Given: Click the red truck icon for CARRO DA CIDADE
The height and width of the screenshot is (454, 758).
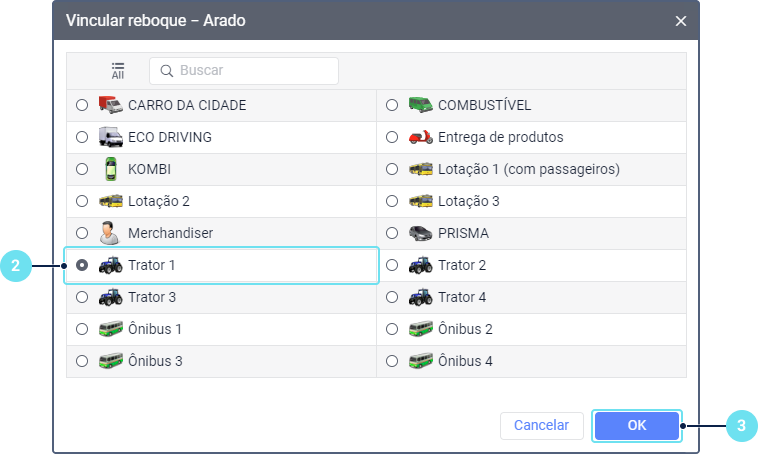Looking at the screenshot, I should point(111,105).
